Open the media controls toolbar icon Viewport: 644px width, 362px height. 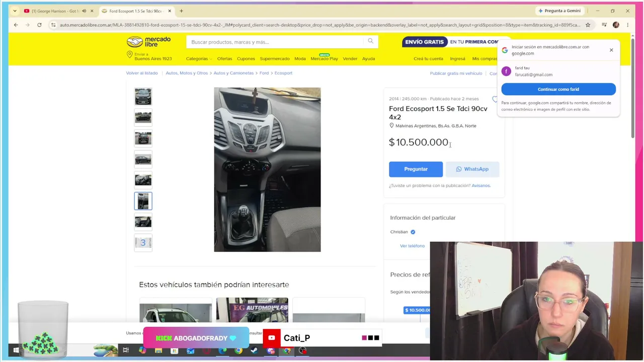coord(604,25)
